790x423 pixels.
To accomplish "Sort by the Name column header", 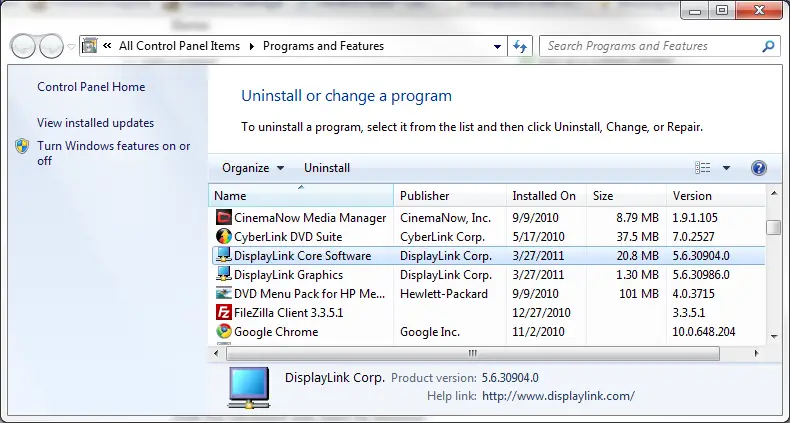I will 301,195.
